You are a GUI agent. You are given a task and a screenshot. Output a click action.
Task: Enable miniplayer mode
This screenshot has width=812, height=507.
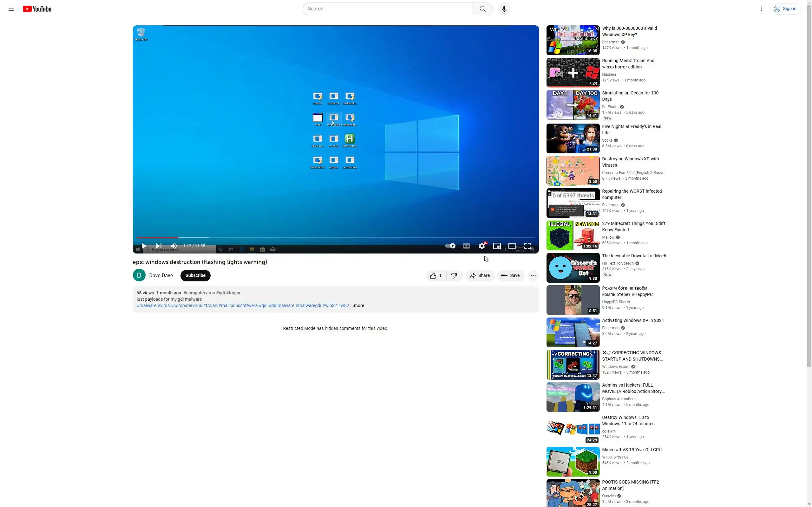(x=497, y=246)
